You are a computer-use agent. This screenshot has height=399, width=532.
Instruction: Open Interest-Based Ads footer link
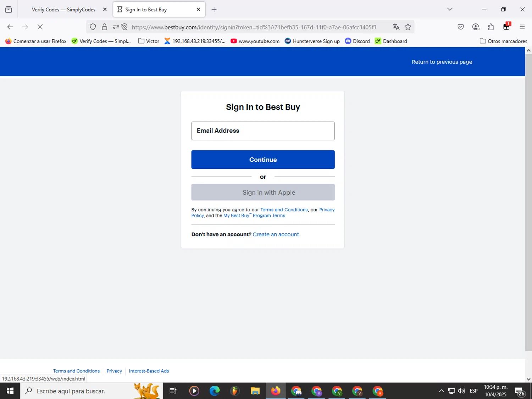pos(149,371)
